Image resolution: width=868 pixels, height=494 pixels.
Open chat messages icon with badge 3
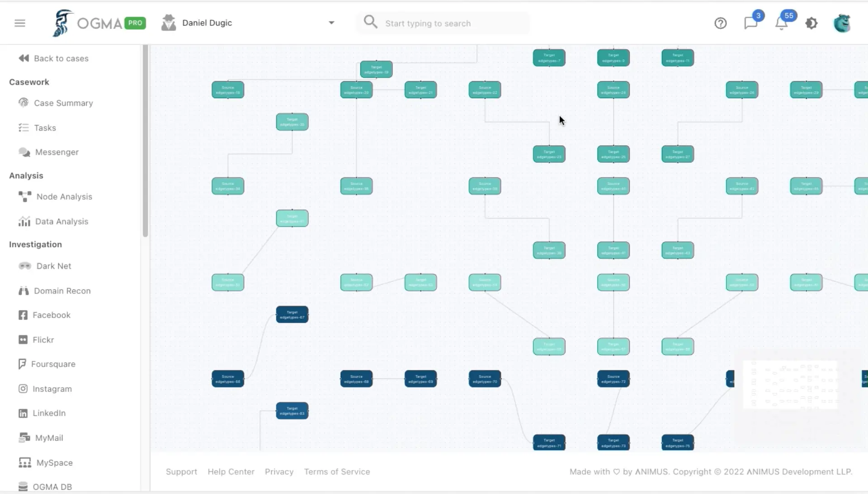pos(751,23)
